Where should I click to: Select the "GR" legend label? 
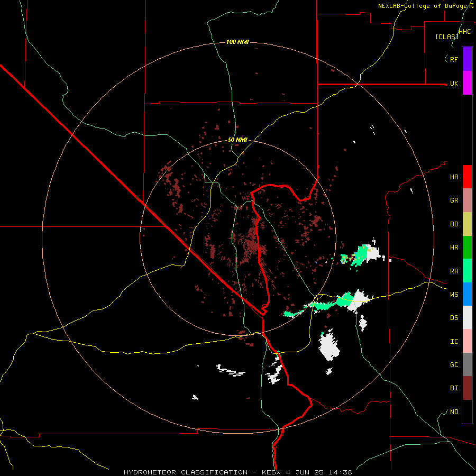[454, 200]
